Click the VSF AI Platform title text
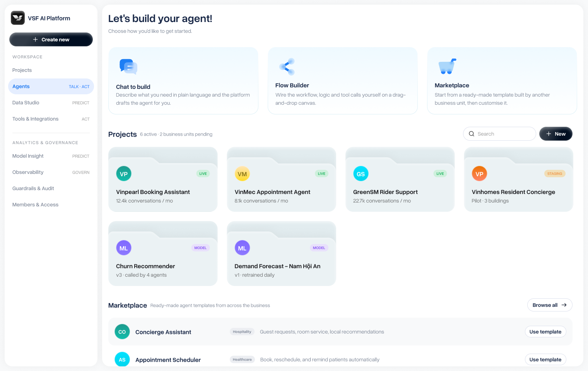 click(49, 18)
